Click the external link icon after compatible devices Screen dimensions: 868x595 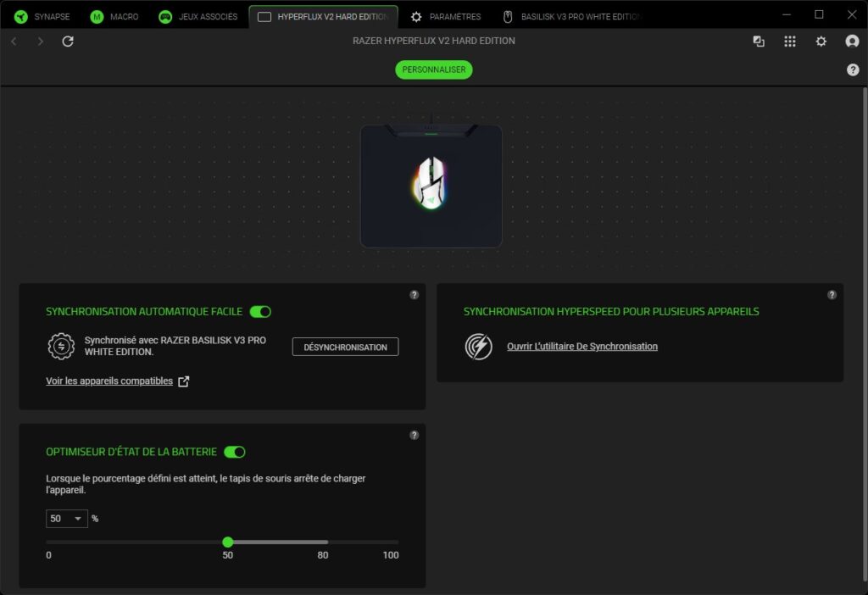tap(184, 381)
